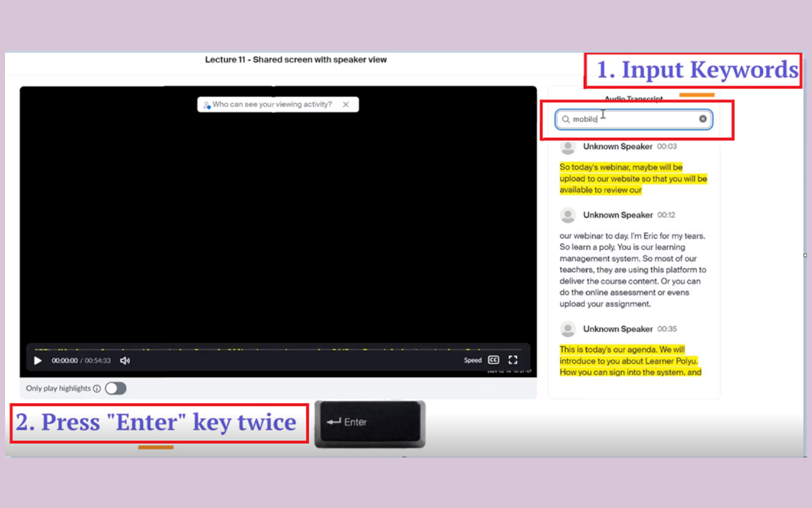Close the viewing activity notice
This screenshot has height=508, width=812.
coord(346,104)
